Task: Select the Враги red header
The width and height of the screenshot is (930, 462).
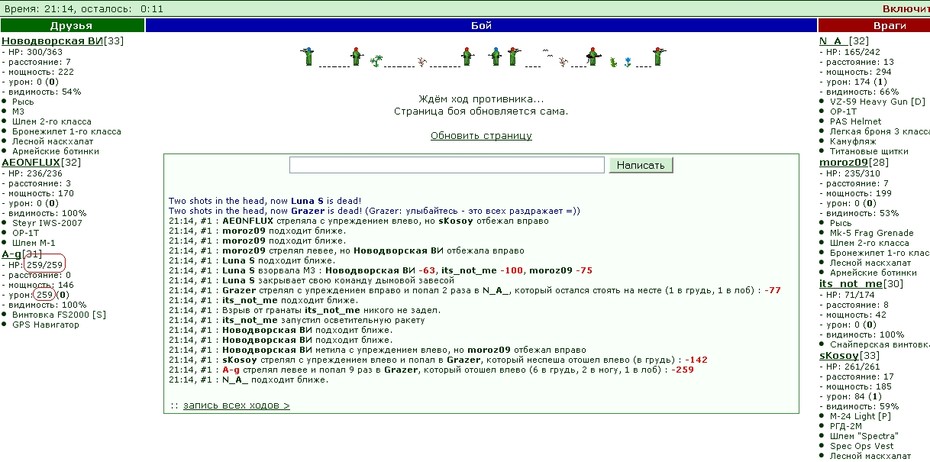Action: (874, 26)
